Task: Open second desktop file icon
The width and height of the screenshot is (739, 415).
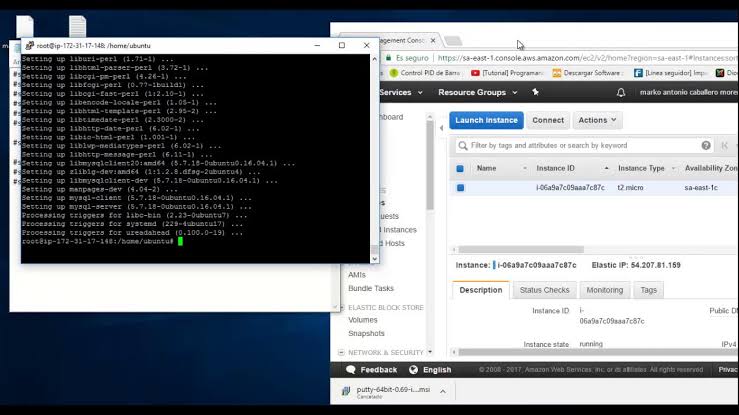Action: pyautogui.click(x=77, y=25)
